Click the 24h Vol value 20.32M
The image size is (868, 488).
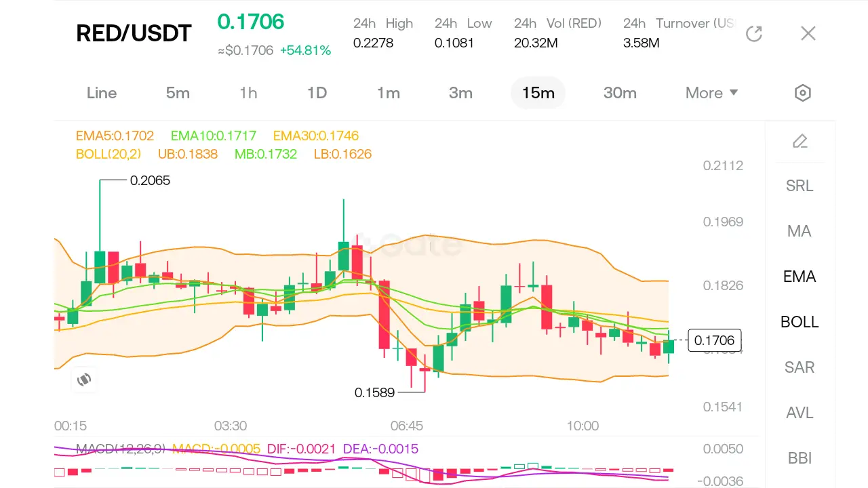[536, 43]
